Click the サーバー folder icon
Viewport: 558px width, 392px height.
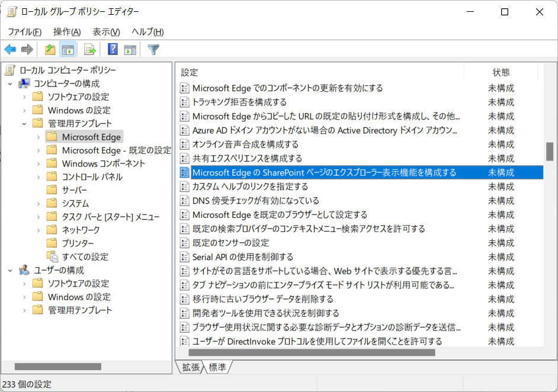click(52, 189)
